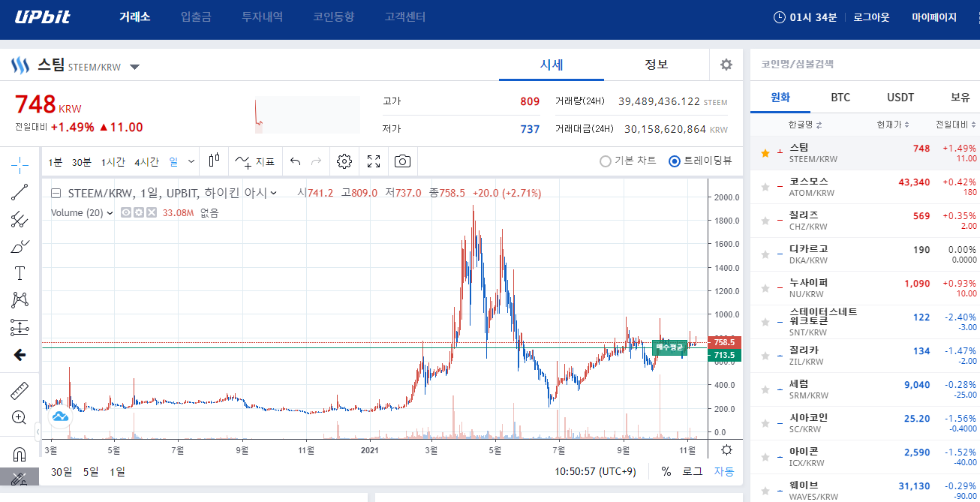Viewport: 980px width, 502px height.
Task: Select the zoom in magnifier tool
Action: (x=20, y=417)
